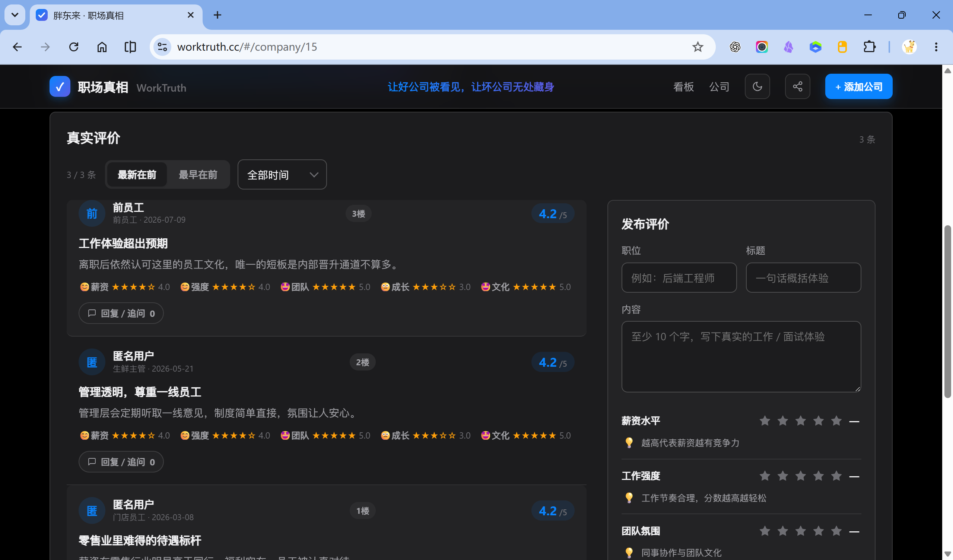Click the share icon in the header

(x=797, y=87)
